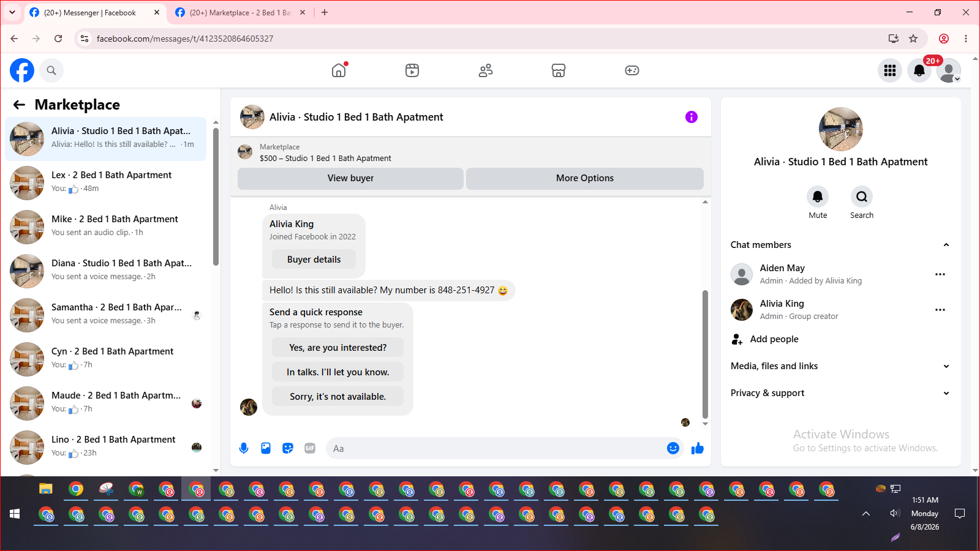Screen dimensions: 980x551
Task: Open the Windows Start menu
Action: click(15, 514)
